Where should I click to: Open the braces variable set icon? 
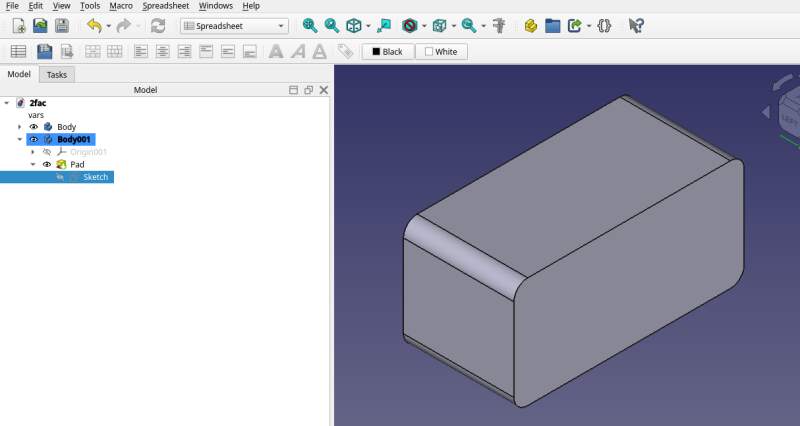point(604,26)
